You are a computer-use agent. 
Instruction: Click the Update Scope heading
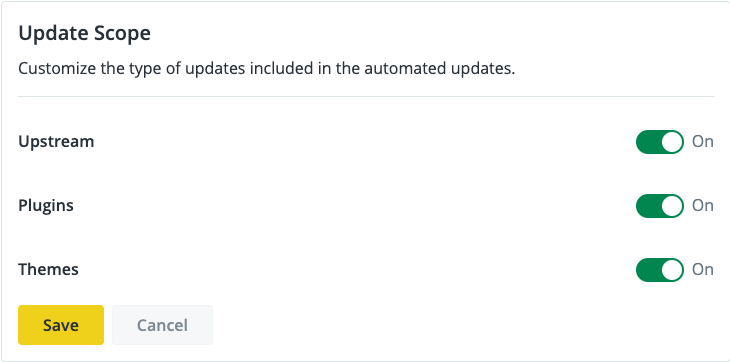[84, 34]
